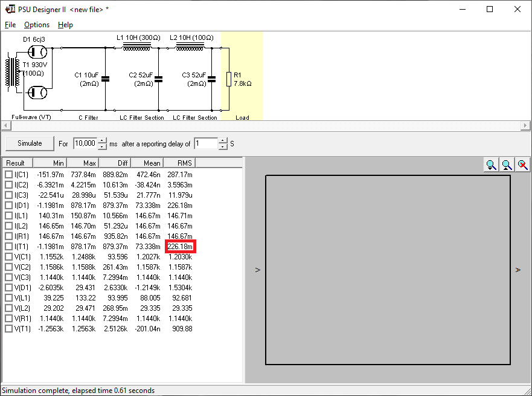Viewport: 532px width, 396px height.
Task: Select the L1 10H choke symbol
Action: [136, 47]
